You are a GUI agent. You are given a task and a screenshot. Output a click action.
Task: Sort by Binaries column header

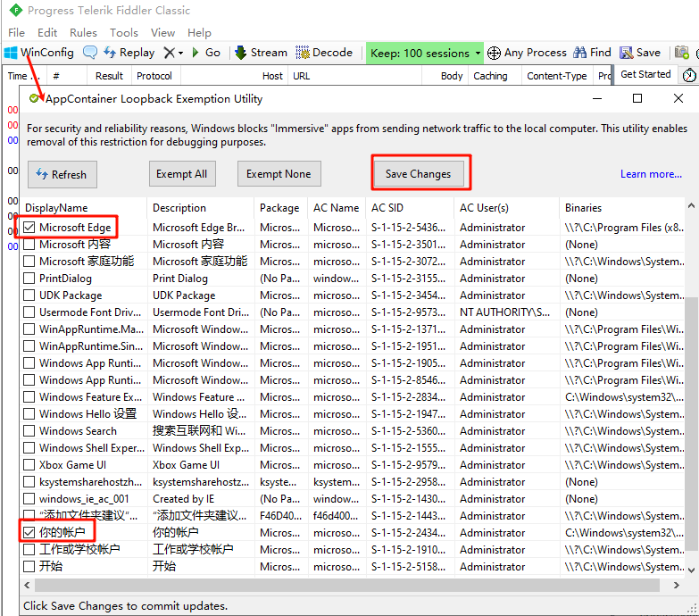click(x=622, y=208)
